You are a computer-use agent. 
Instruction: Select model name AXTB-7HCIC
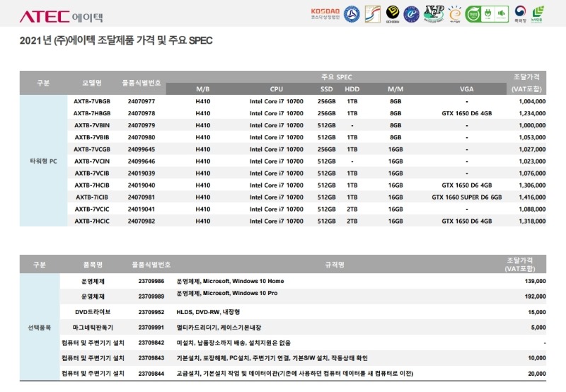[x=92, y=221]
